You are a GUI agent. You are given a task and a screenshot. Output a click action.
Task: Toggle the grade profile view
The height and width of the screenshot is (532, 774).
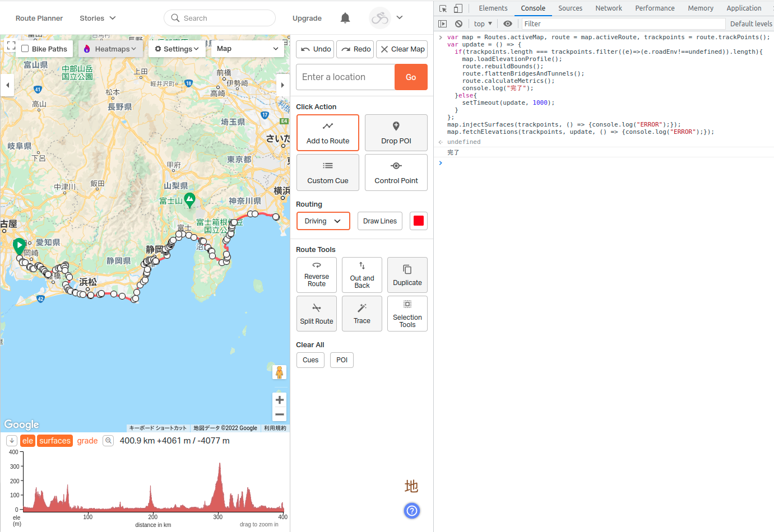point(87,441)
